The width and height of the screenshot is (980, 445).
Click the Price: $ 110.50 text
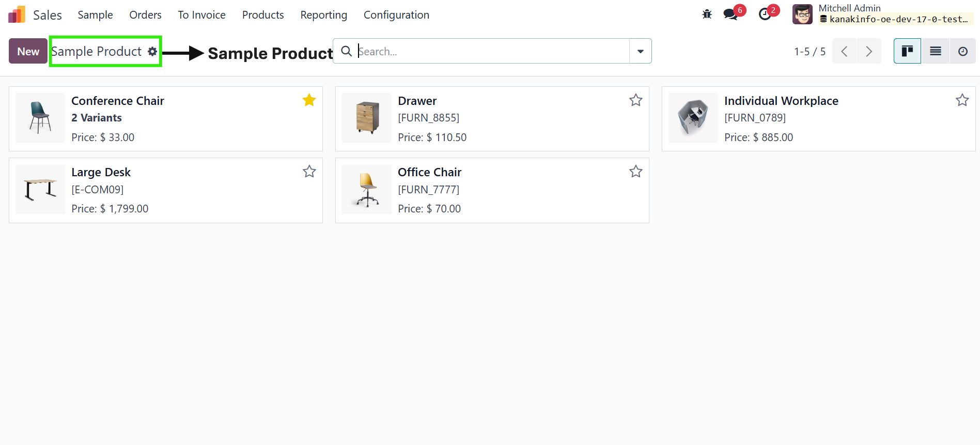(x=432, y=137)
